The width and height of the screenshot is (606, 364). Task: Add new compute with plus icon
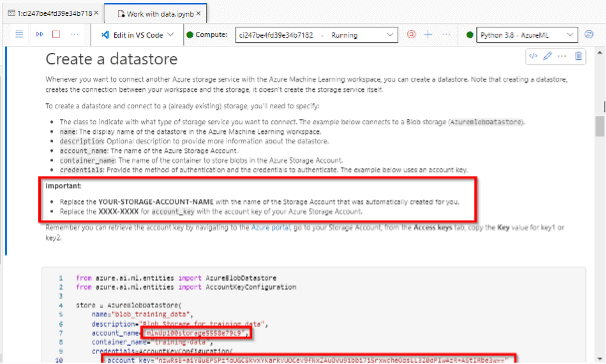[428, 34]
